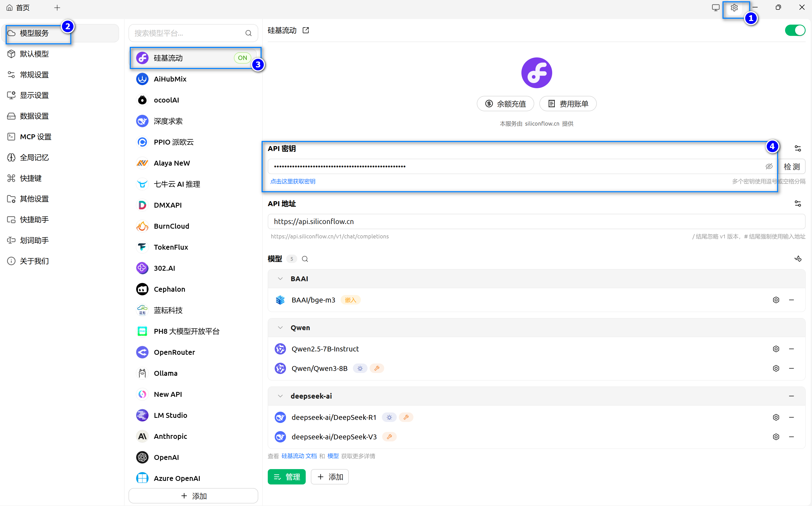The height and width of the screenshot is (506, 812).
Task: Open 其他设置 section
Action: tap(60, 199)
